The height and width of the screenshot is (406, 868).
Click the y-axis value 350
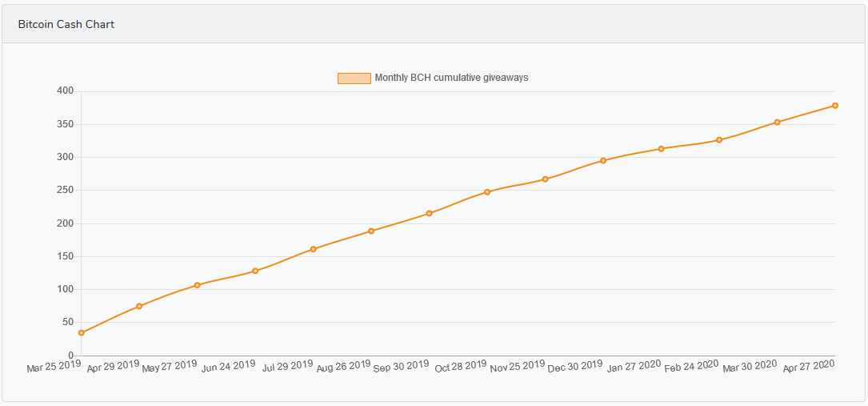(x=66, y=124)
